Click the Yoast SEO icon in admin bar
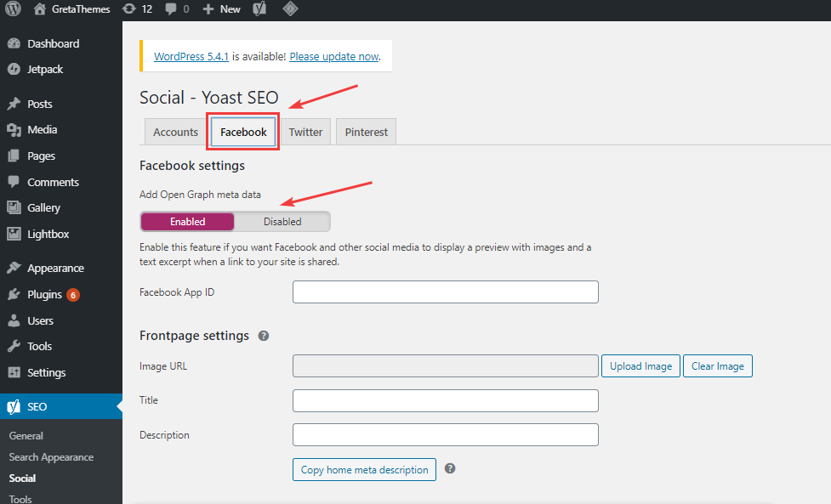This screenshot has width=831, height=504. 259,9
